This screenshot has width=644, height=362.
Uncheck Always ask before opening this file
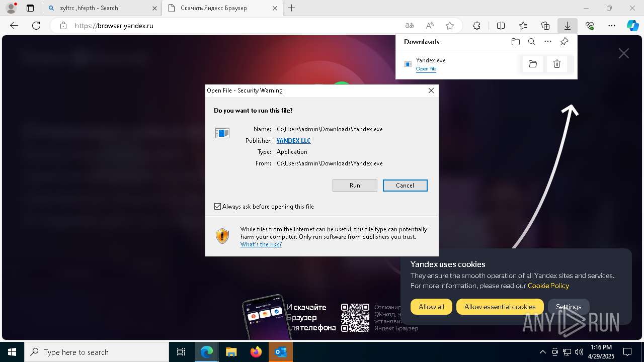(x=217, y=207)
